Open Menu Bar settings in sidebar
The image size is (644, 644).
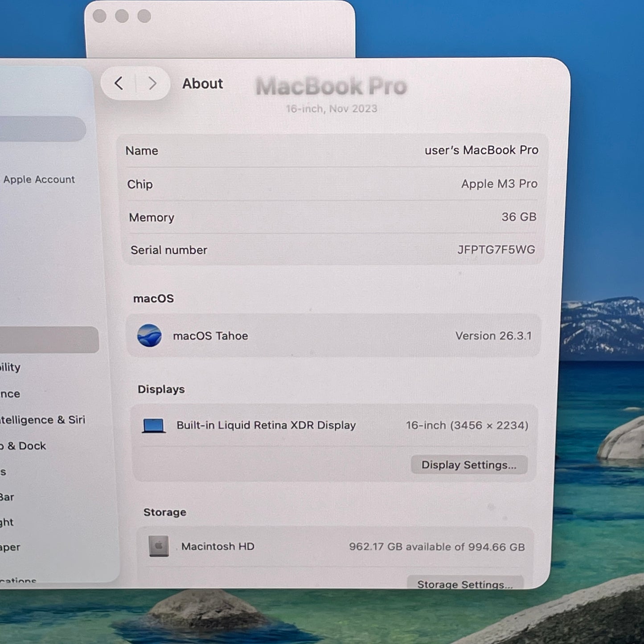point(7,497)
